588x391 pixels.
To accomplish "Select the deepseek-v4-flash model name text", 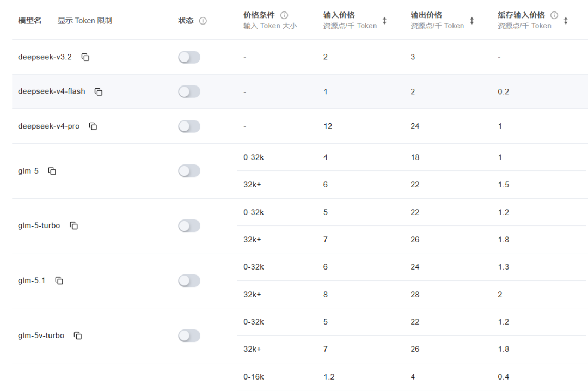I will [51, 91].
